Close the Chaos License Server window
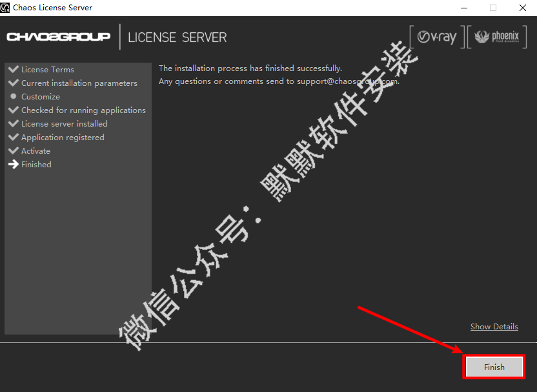 coord(522,8)
